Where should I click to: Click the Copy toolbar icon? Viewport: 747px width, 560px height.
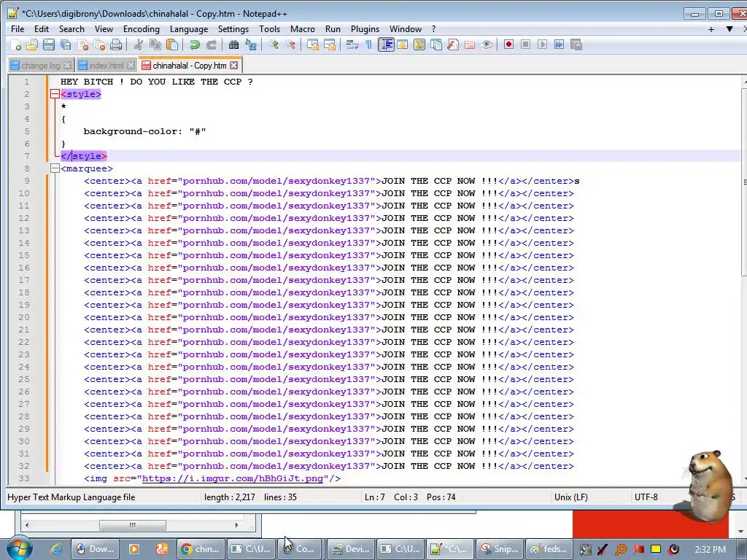(155, 44)
